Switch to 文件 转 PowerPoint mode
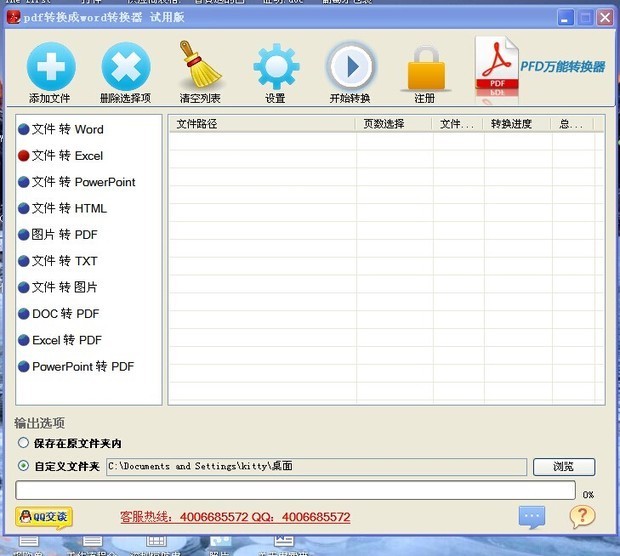 pos(83,182)
